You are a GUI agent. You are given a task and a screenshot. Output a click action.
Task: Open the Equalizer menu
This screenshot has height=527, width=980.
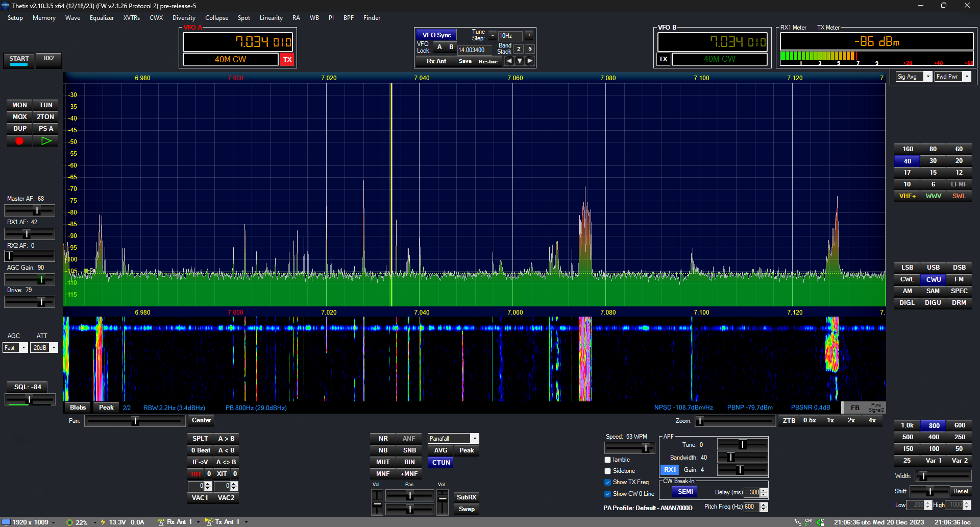pyautogui.click(x=102, y=18)
